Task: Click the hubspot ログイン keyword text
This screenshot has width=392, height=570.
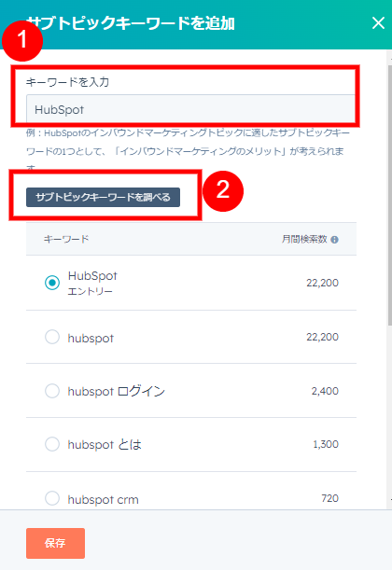Action: pyautogui.click(x=117, y=391)
